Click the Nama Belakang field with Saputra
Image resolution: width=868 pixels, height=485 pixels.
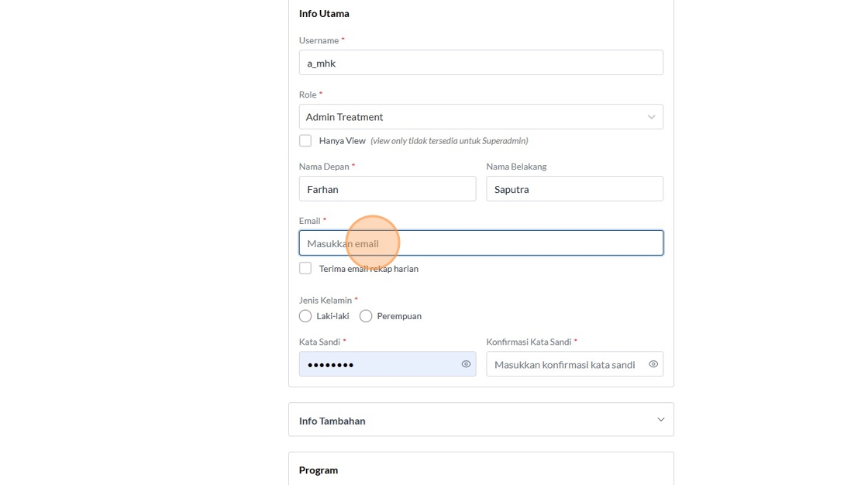(x=574, y=189)
